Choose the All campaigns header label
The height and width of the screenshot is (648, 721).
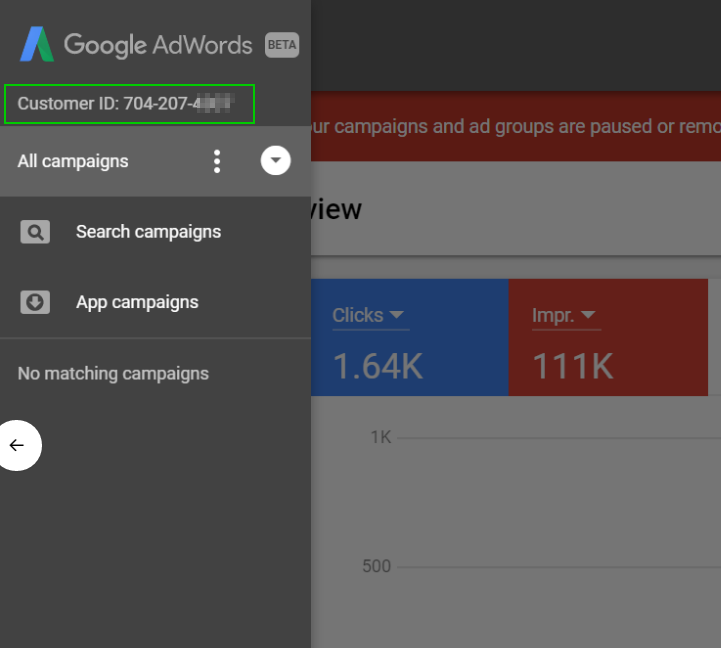[x=73, y=161]
